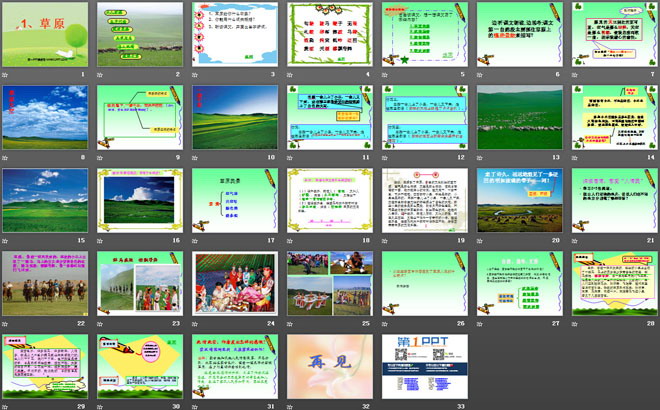660x410 pixels.
Task: Click the star icon under slide 15
Action: click(x=5, y=241)
